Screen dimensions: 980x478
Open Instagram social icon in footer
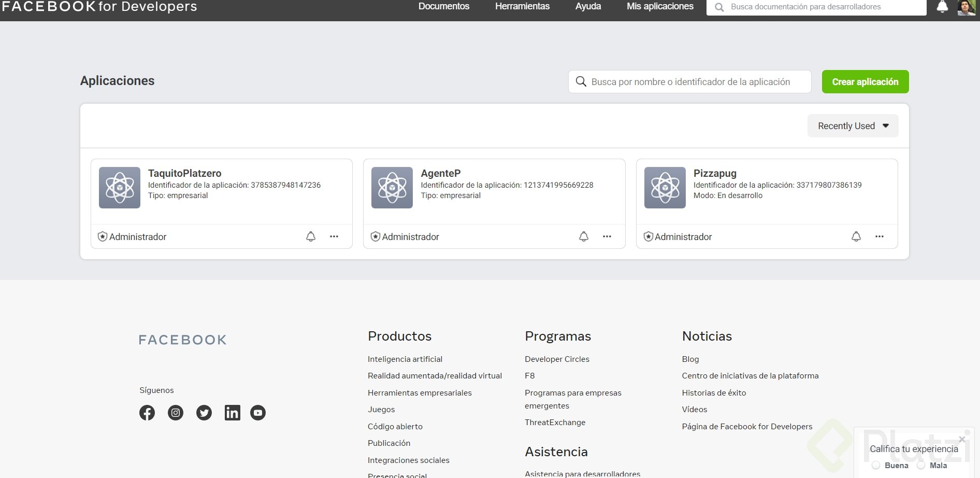pos(176,413)
